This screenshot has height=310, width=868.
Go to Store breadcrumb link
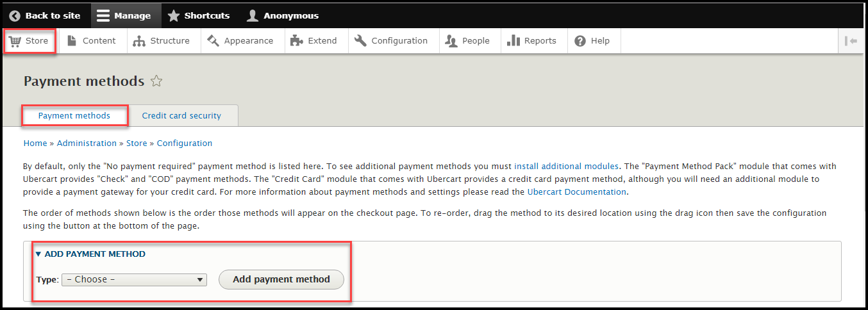point(137,143)
